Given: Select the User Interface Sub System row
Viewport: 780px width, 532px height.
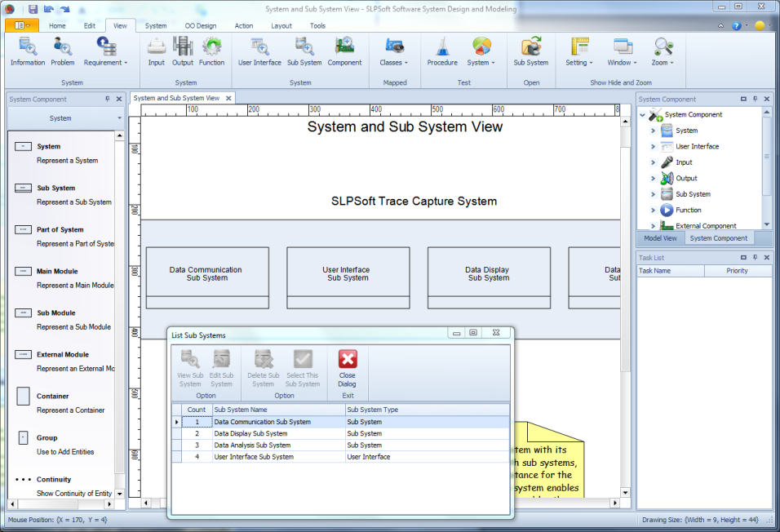Looking at the screenshot, I should [341, 457].
